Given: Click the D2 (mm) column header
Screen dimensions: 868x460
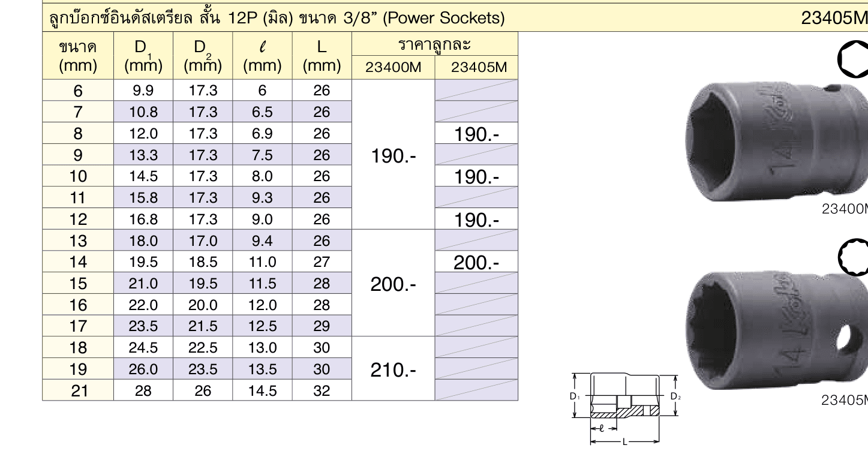Looking at the screenshot, I should click(203, 56).
